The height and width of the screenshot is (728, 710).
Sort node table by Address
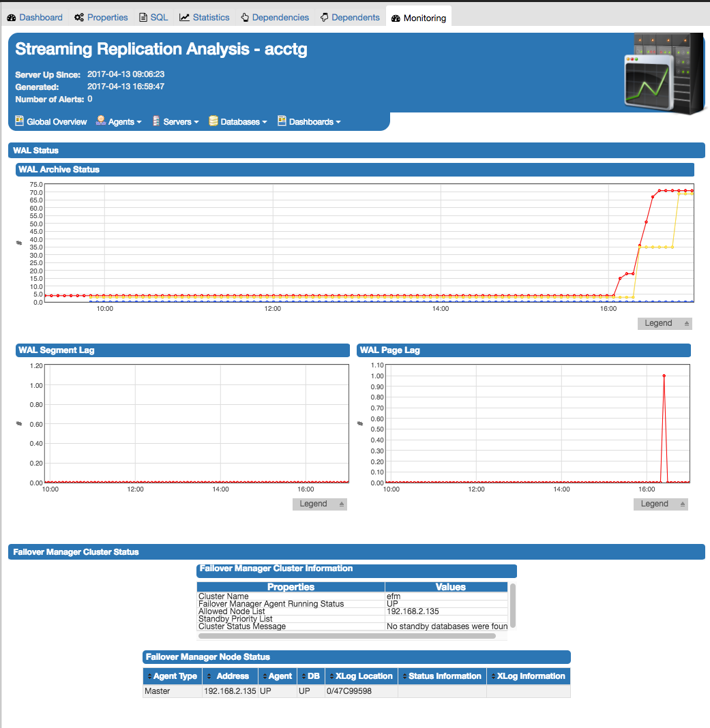228,676
